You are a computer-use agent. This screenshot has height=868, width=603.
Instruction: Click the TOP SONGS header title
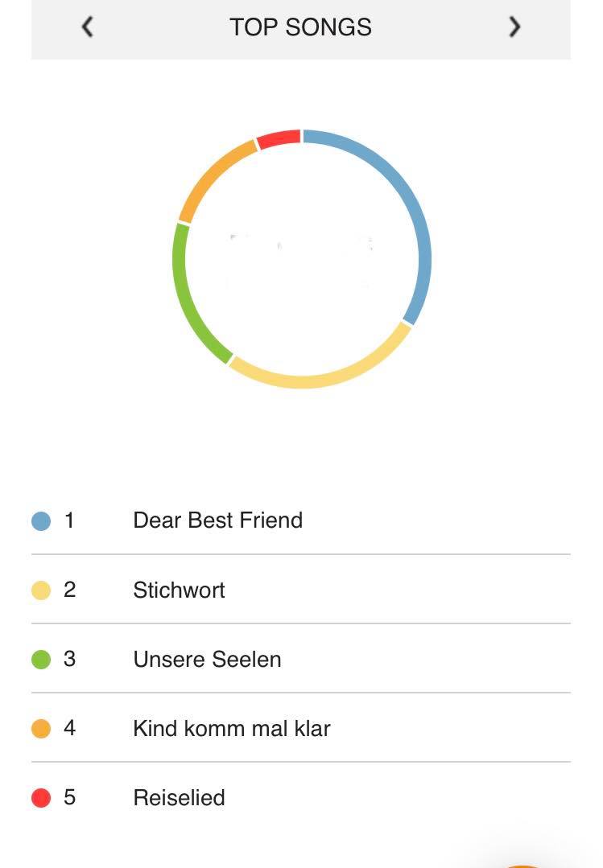pos(301,27)
